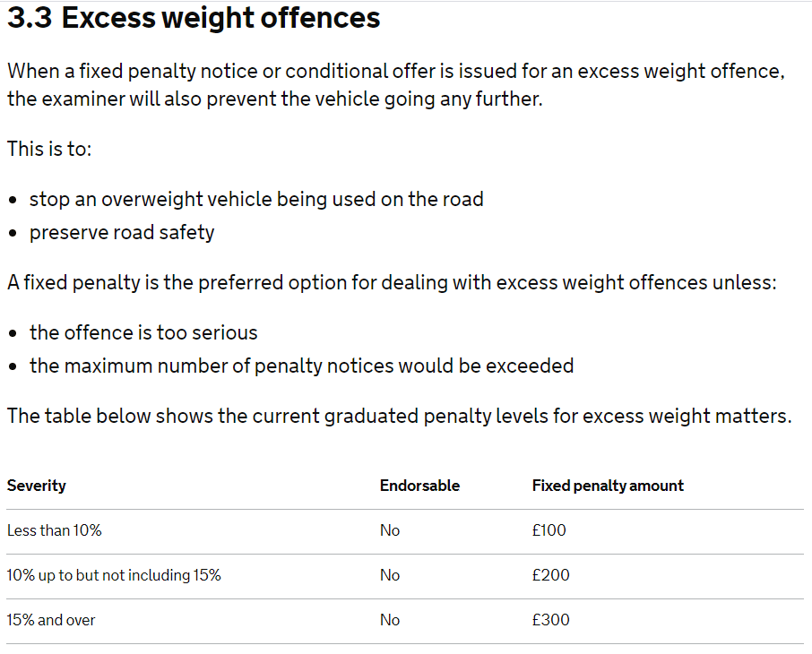Click the 'Less than 10%' severity cell
This screenshot has height=654, width=812.
coord(55,530)
